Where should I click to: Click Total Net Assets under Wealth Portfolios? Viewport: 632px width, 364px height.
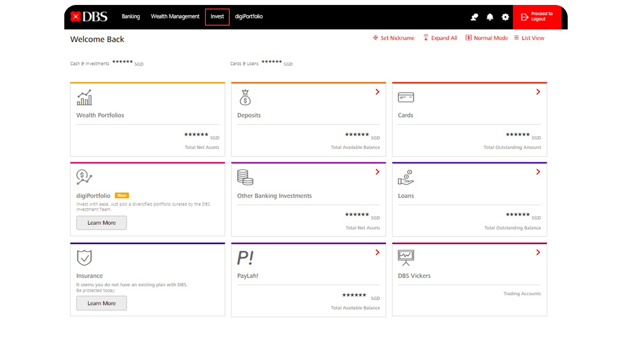(x=202, y=147)
